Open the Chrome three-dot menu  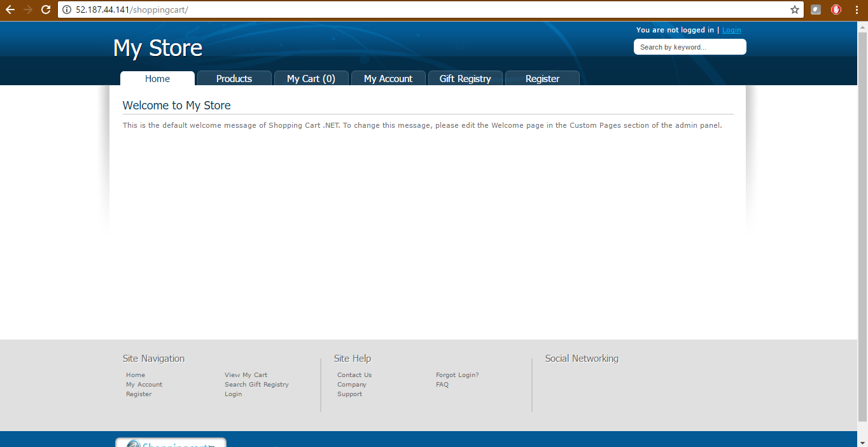pos(857,10)
